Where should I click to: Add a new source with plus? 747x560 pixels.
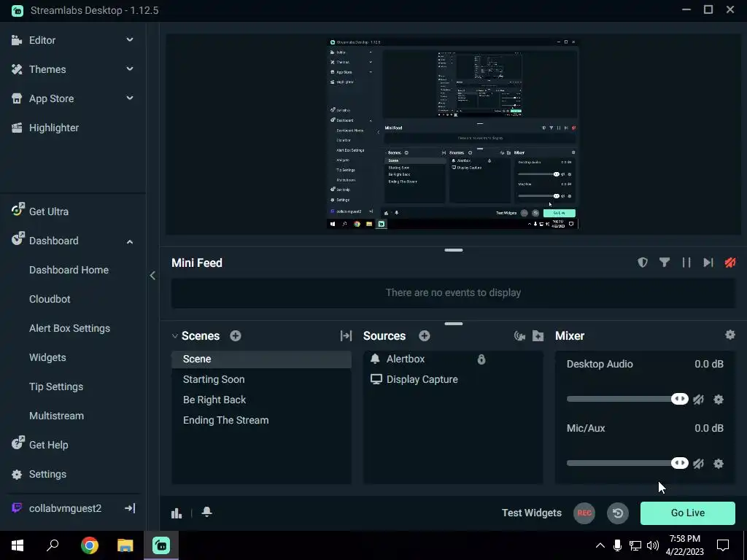(x=425, y=335)
